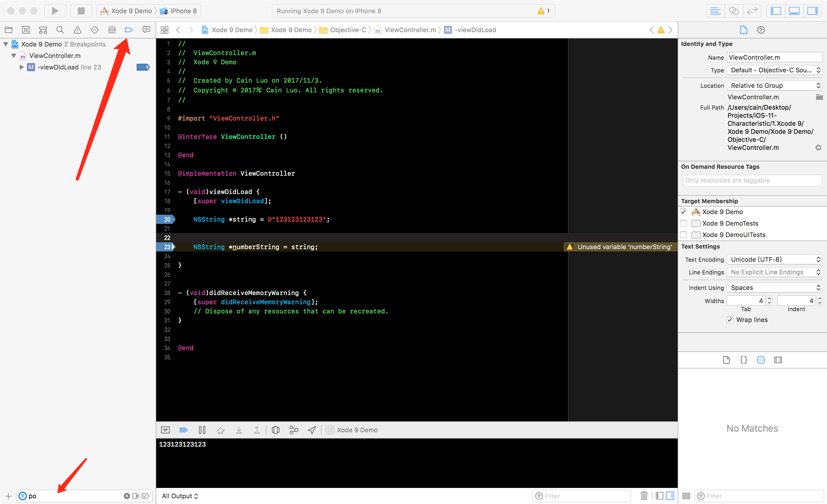
Task: Click the Step Over debug icon
Action: (221, 430)
